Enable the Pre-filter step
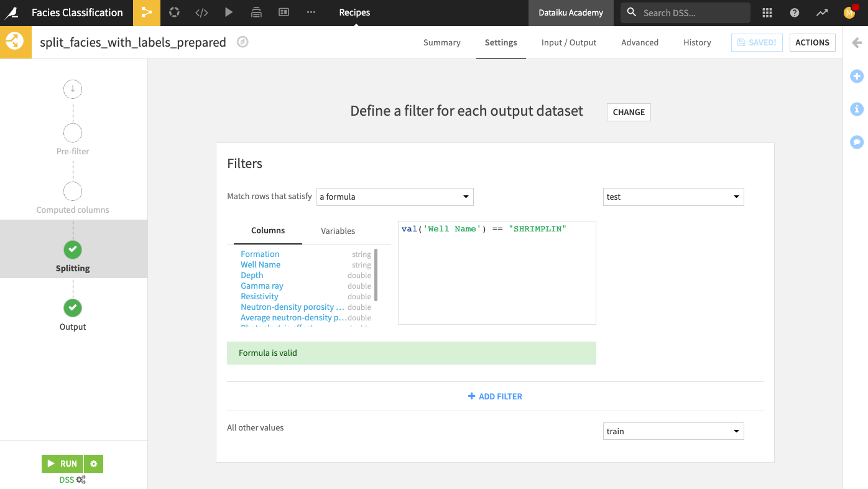The image size is (868, 489). [x=73, y=133]
